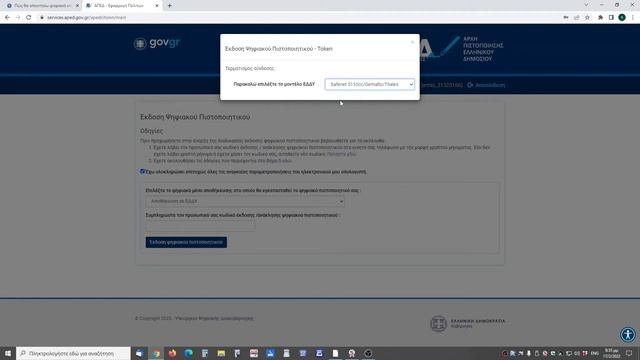The image size is (640, 360).
Task: Open the Αποθήκευση σε ΕΔΔΥ storage dropdown
Action: (x=245, y=201)
